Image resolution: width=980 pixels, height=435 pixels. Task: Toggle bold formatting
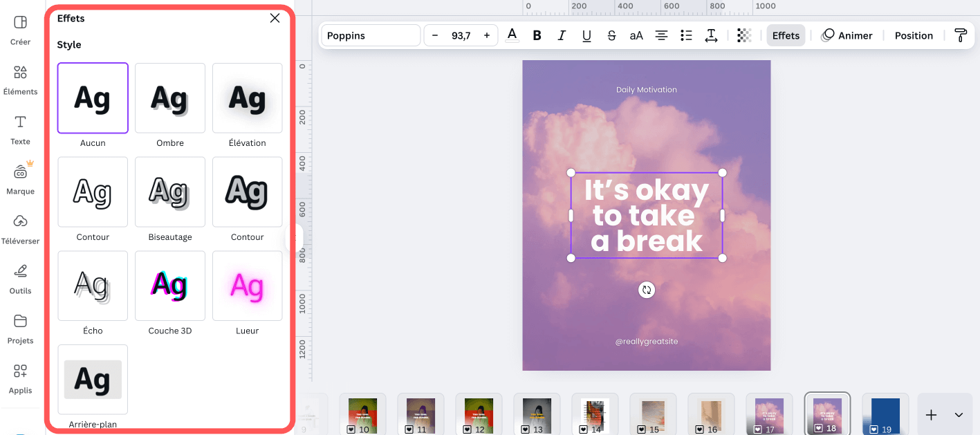tap(537, 35)
